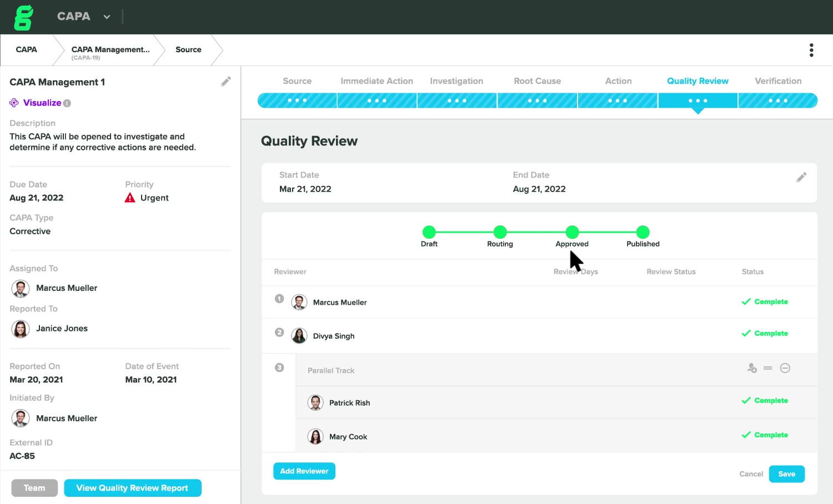Switch to the Root Cause stage tab

point(537,81)
